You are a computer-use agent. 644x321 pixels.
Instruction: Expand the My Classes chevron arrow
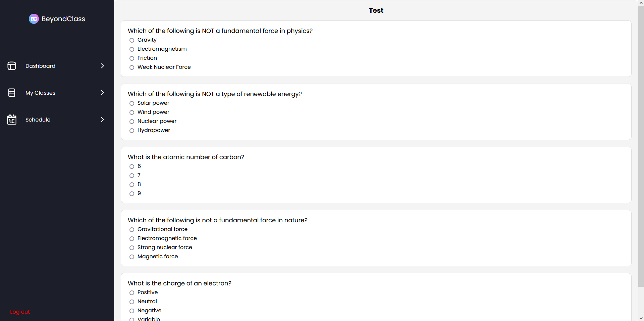102,93
